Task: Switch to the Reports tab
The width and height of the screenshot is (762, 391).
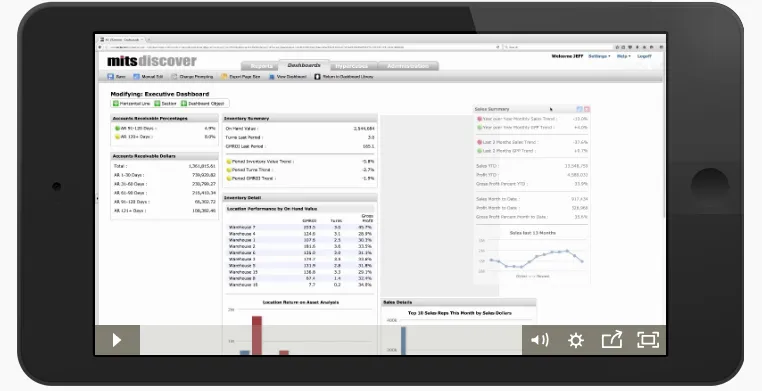Action: click(261, 66)
